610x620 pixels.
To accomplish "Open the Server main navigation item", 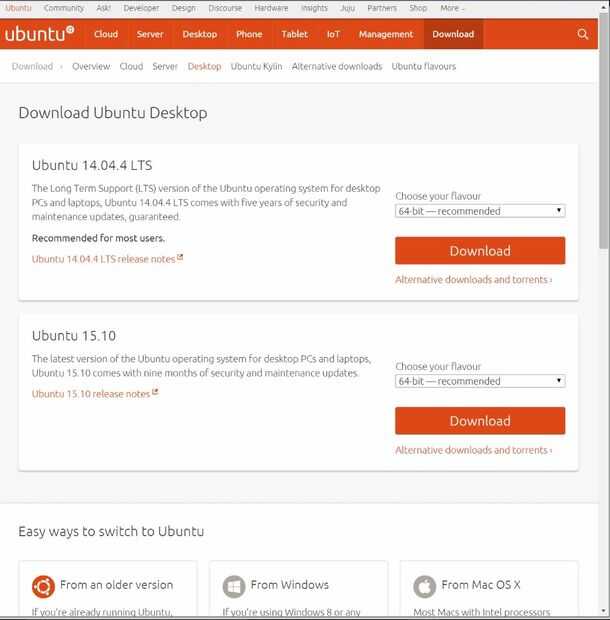I will pos(150,34).
